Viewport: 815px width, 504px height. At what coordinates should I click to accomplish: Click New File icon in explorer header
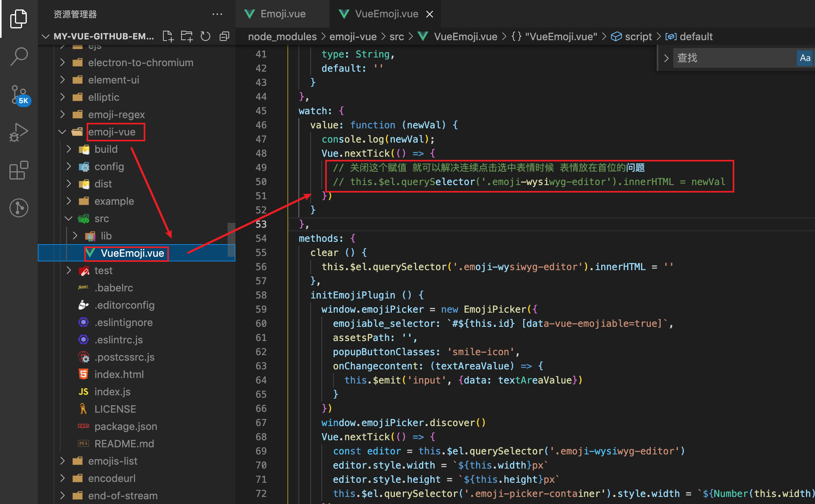tap(168, 37)
